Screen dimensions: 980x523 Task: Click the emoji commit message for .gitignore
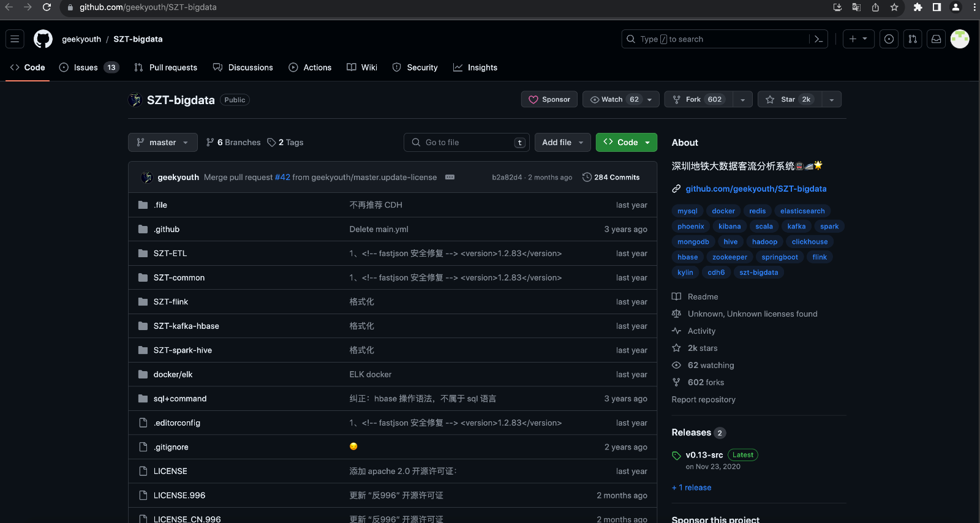point(353,446)
